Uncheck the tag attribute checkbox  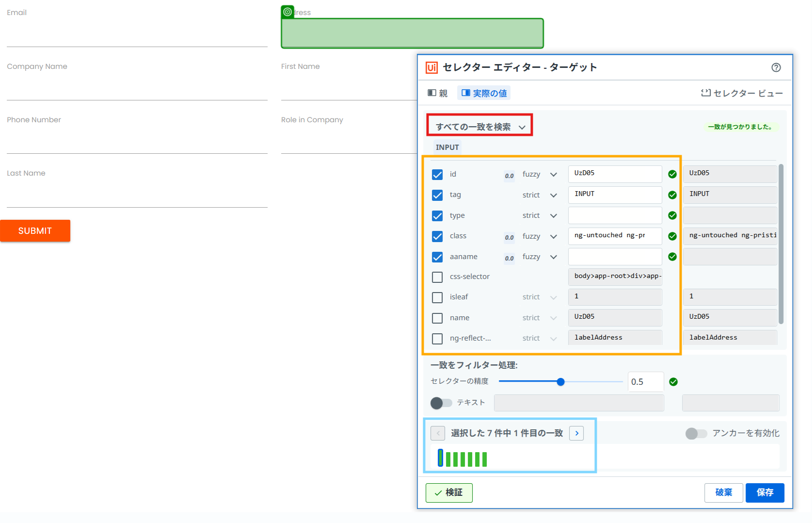tap(437, 195)
